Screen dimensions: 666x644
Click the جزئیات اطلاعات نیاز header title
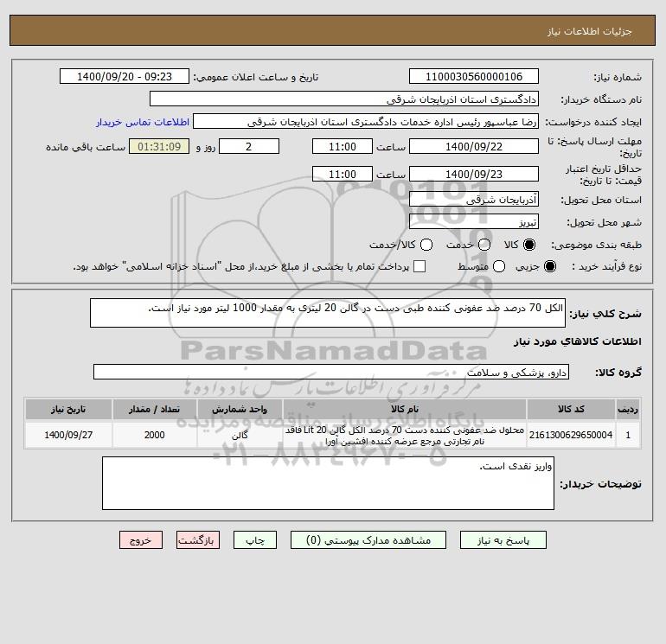click(x=589, y=31)
